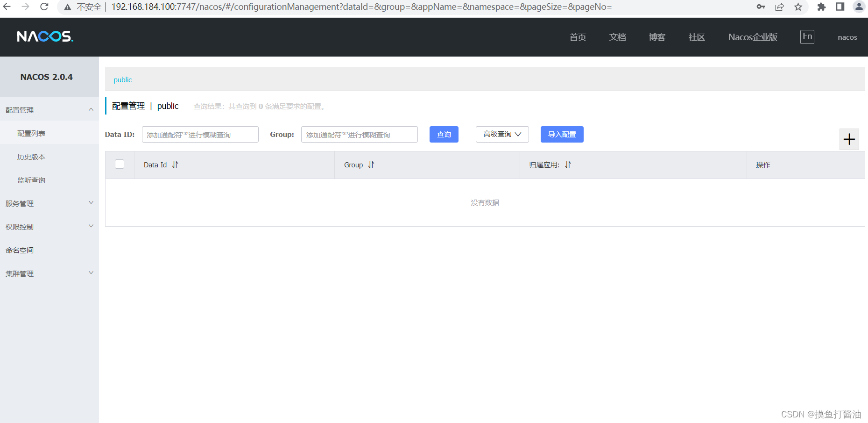The image size is (868, 423).
Task: Click the 导入配置 import button
Action: point(562,134)
